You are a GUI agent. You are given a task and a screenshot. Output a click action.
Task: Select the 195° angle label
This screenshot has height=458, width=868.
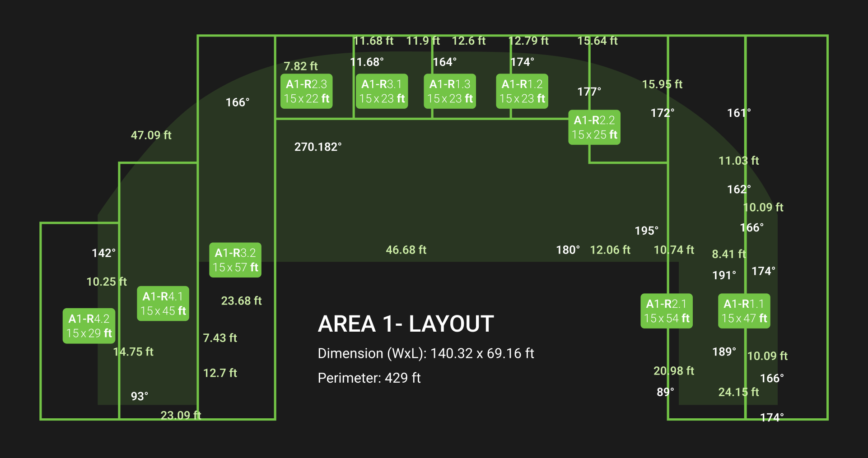[647, 231]
